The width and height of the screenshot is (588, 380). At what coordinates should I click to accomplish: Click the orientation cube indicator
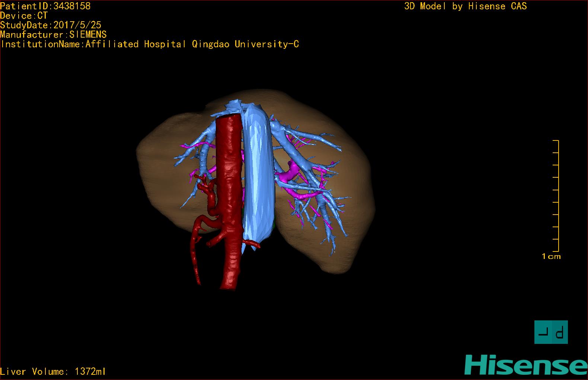coord(551,332)
